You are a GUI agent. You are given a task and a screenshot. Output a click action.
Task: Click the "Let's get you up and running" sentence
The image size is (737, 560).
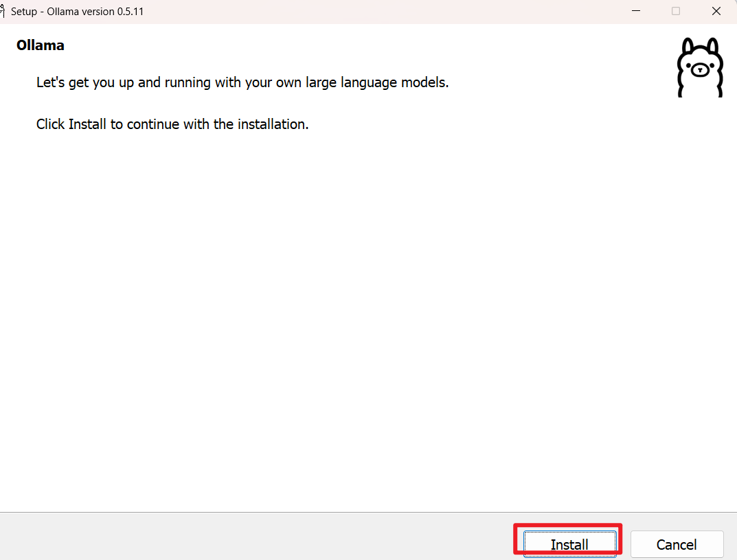click(242, 82)
